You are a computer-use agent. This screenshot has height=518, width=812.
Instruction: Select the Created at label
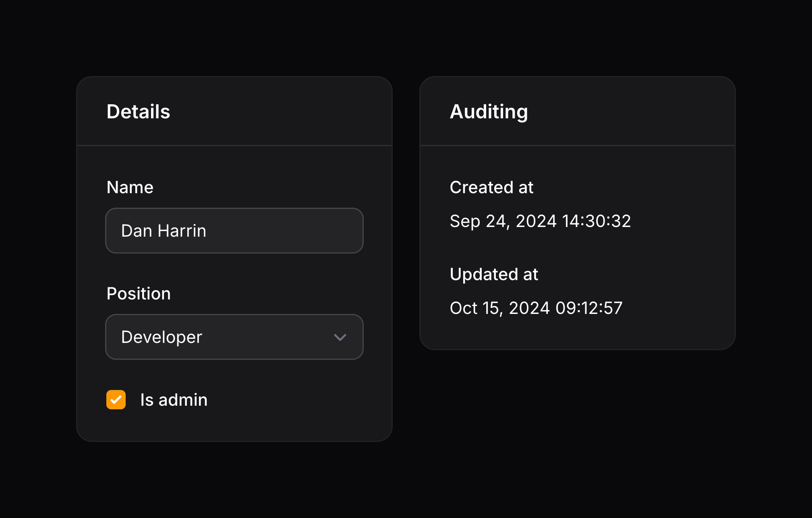[x=491, y=187]
